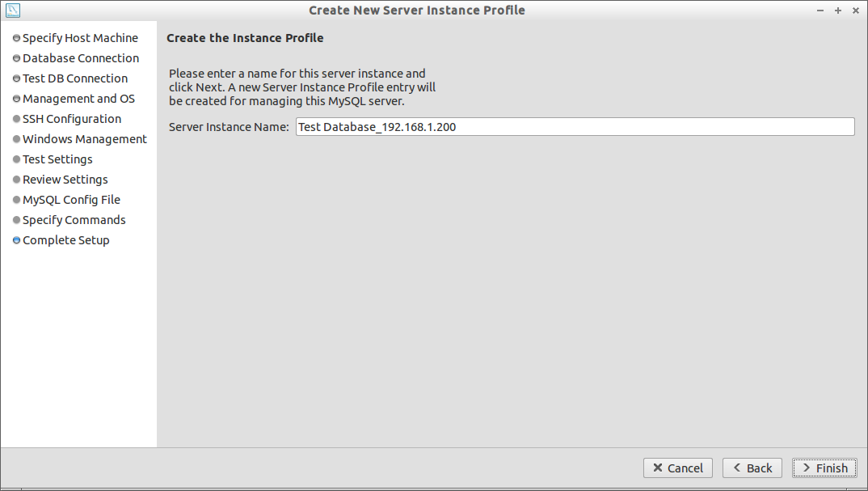Click the MySQL Config File step bullet
This screenshot has width=868, height=491.
(x=17, y=200)
